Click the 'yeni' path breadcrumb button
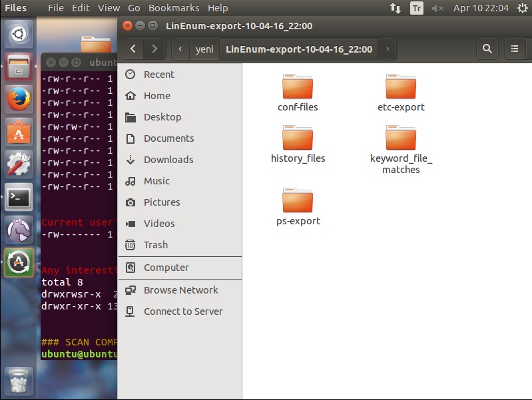The height and width of the screenshot is (400, 532). (204, 49)
